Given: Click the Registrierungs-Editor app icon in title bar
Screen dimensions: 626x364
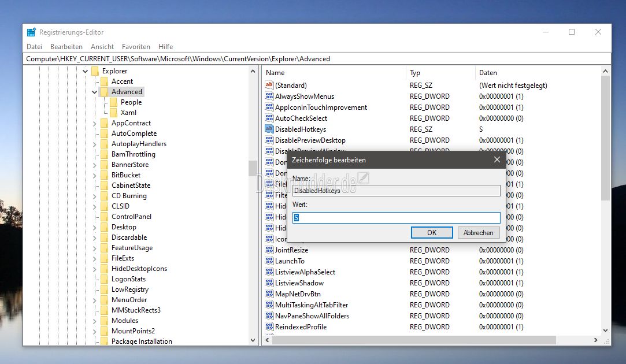Looking at the screenshot, I should [x=31, y=32].
